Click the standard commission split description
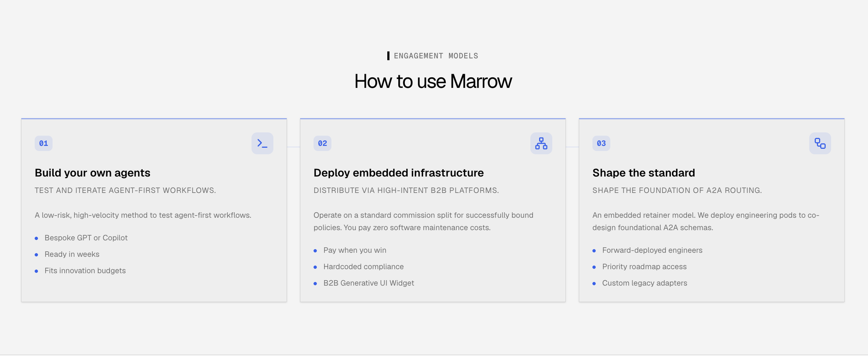 tap(423, 222)
